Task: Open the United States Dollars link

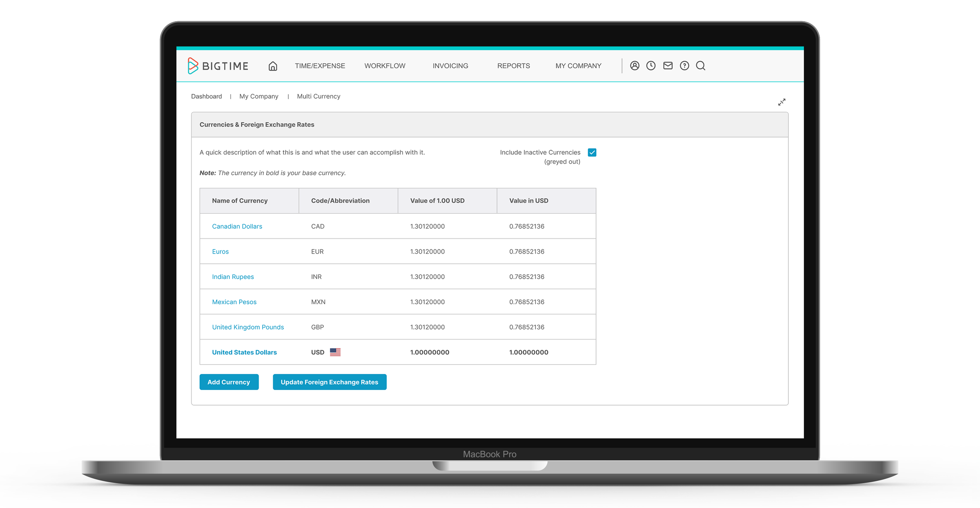Action: click(x=245, y=352)
